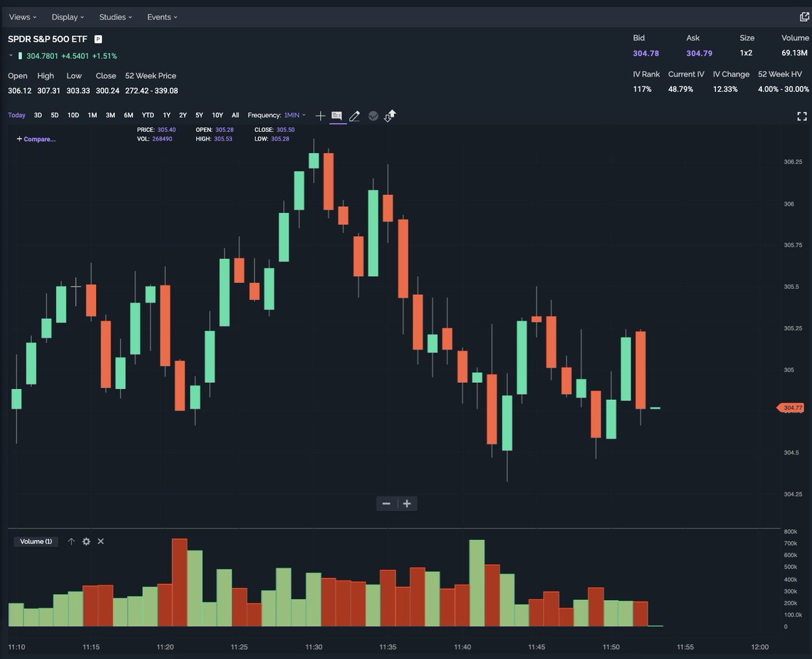Select the All time range

235,116
